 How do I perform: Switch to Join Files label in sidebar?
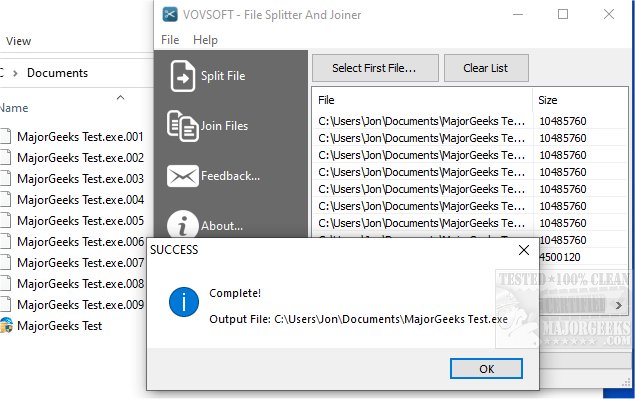[224, 126]
